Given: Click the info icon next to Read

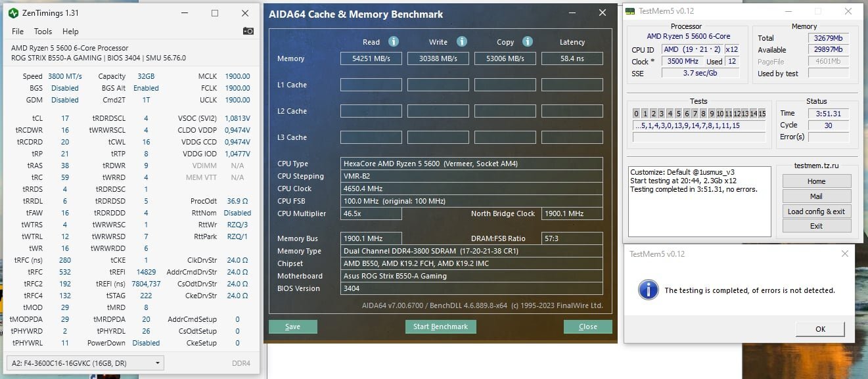Looking at the screenshot, I should 394,41.
